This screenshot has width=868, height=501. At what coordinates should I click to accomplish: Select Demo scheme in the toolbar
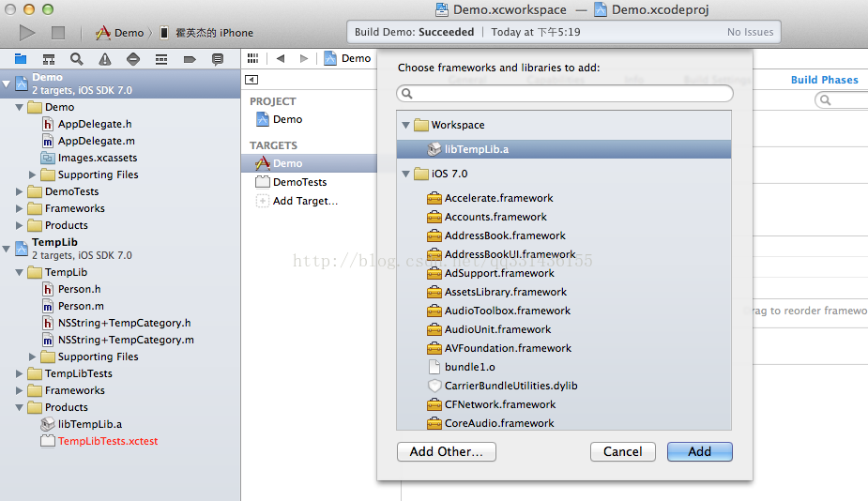119,33
